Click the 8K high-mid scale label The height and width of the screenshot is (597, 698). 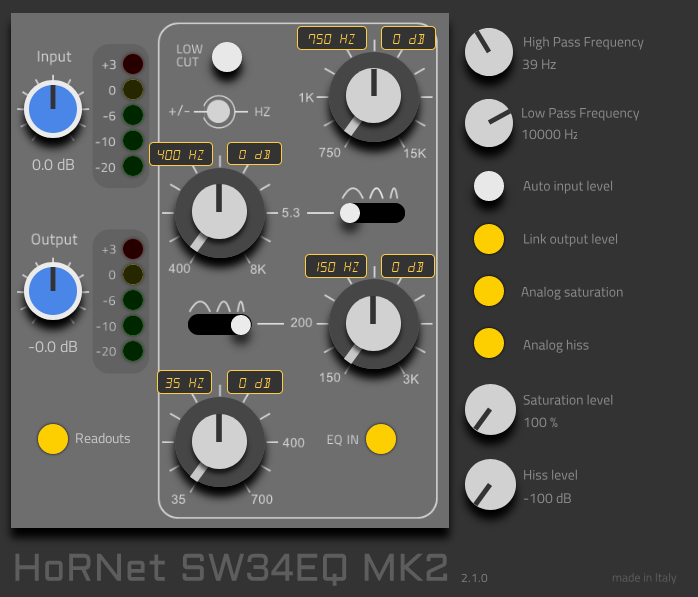coord(258,269)
